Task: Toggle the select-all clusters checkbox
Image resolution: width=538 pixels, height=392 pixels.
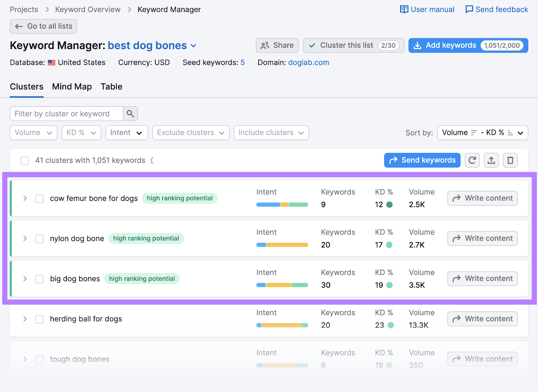Action: pos(25,160)
